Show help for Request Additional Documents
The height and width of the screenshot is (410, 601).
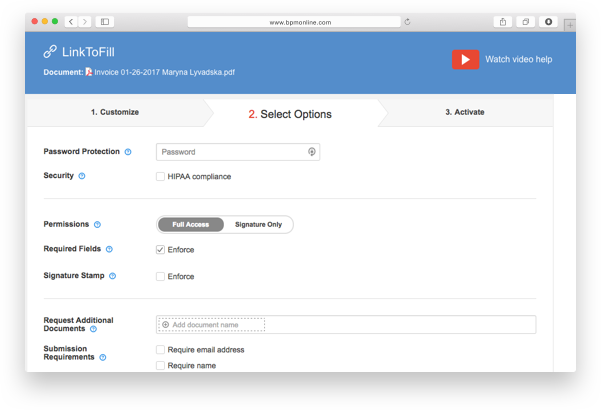[94, 329]
